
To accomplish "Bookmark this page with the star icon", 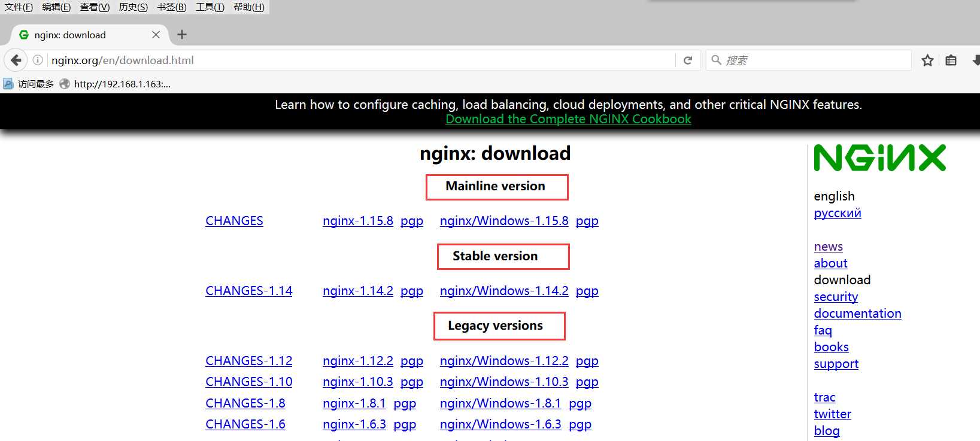I will pyautogui.click(x=927, y=60).
